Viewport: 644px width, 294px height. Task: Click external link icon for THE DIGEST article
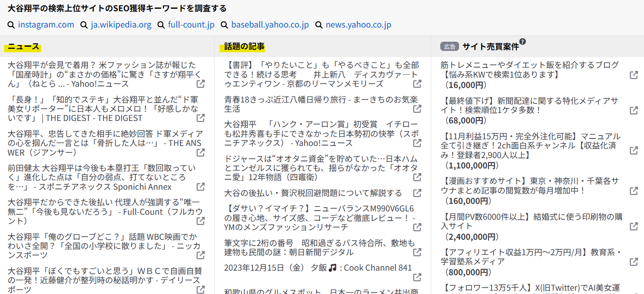200,118
